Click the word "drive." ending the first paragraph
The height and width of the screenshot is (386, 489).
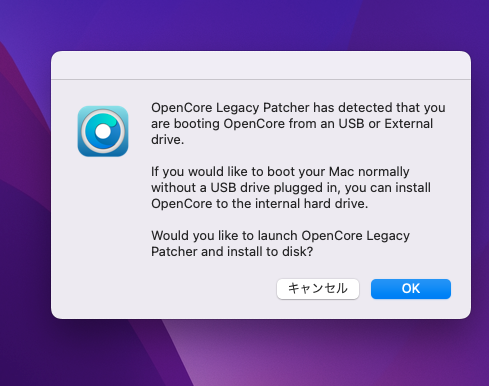[x=167, y=140]
